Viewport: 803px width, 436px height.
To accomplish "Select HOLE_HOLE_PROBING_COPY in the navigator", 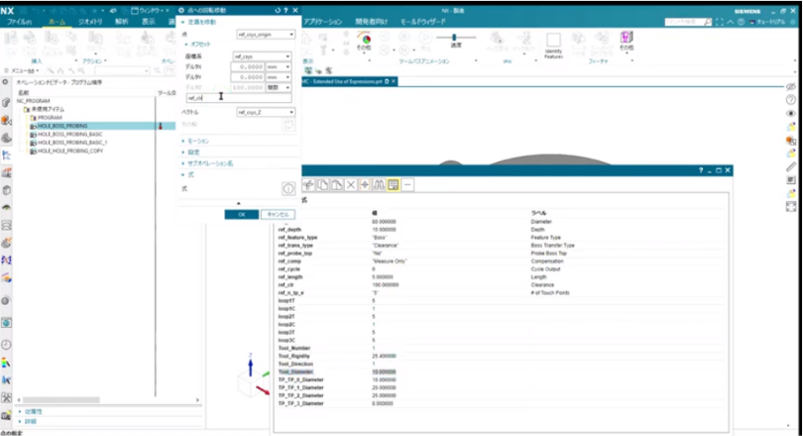I will point(70,151).
